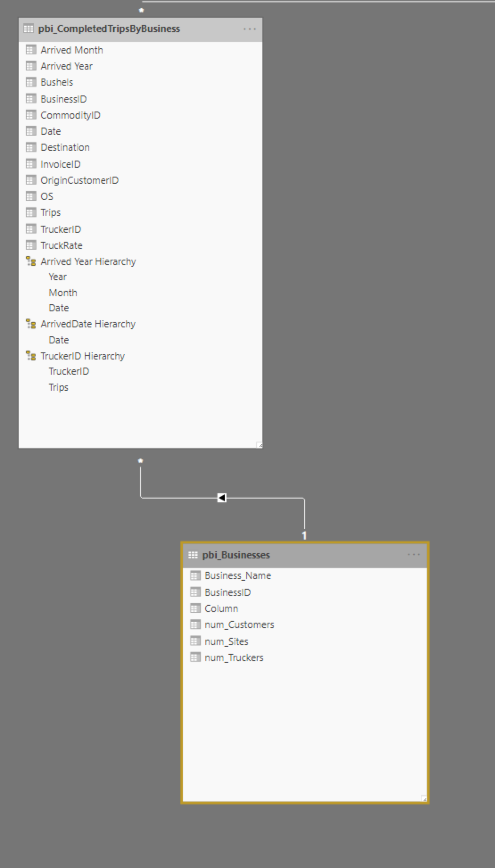495x868 pixels.
Task: Select the Arrived Year field
Action: pyautogui.click(x=66, y=66)
